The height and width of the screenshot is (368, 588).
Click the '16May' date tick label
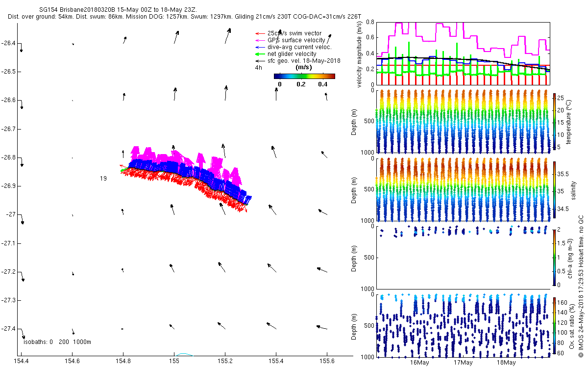point(419,363)
